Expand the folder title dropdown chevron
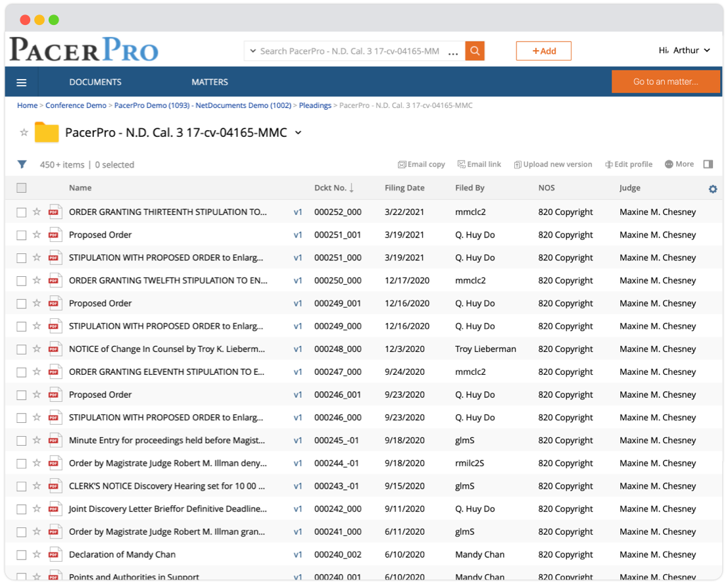Image resolution: width=728 pixels, height=584 pixels. point(299,133)
